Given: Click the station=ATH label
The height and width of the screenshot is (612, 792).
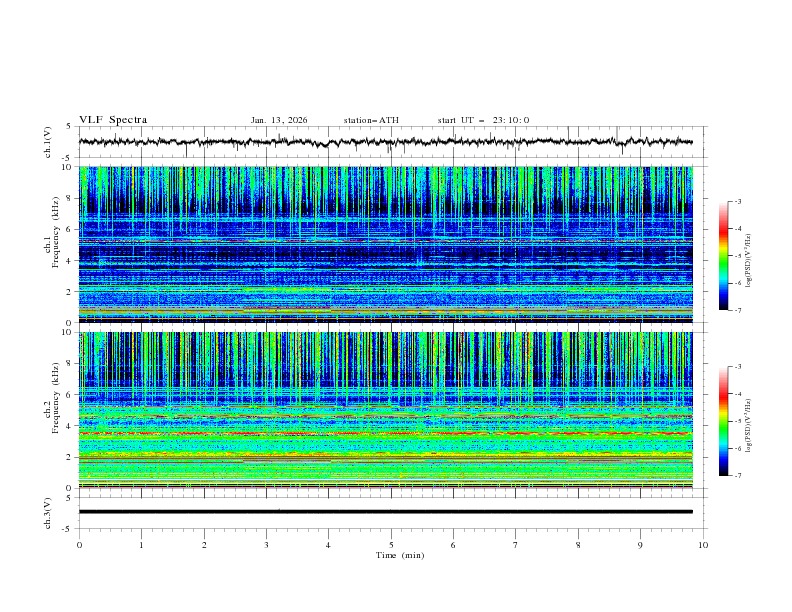Looking at the screenshot, I should pyautogui.click(x=371, y=120).
